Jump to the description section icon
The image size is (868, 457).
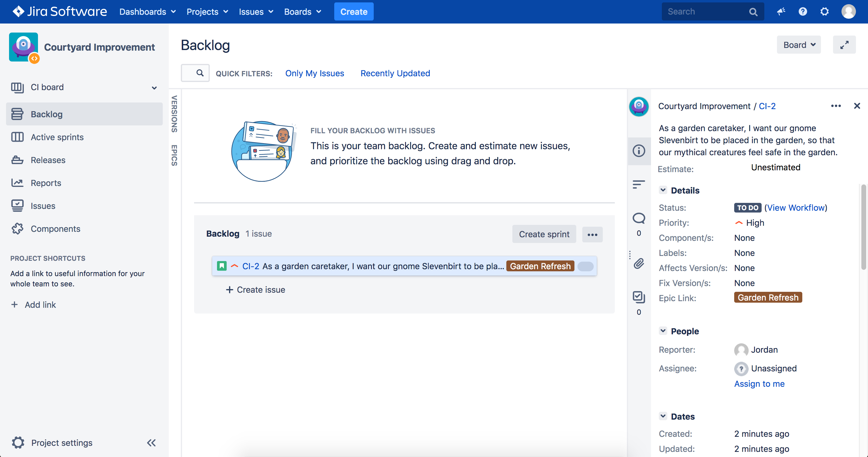coord(639,184)
